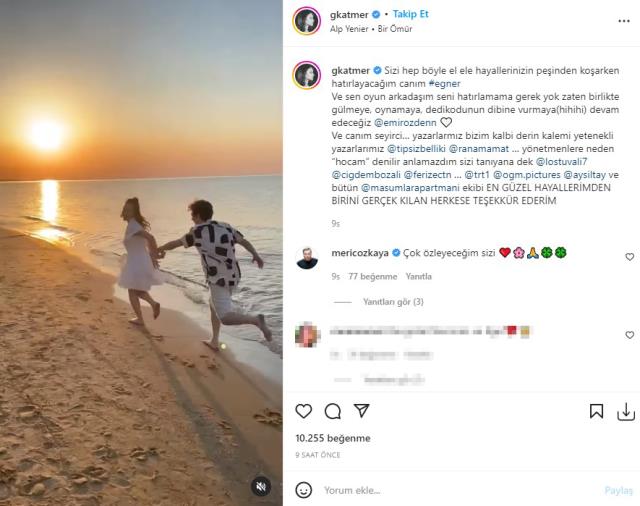
Task: Unmute the video sound
Action: point(261,486)
